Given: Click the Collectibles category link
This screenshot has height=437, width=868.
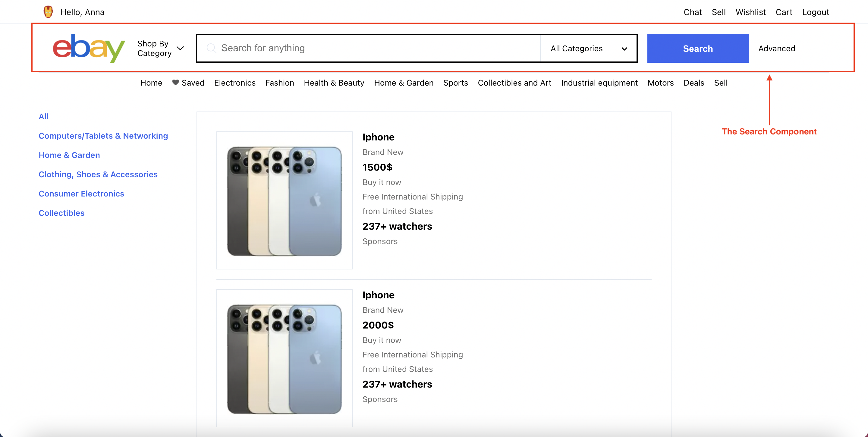Looking at the screenshot, I should pyautogui.click(x=61, y=212).
